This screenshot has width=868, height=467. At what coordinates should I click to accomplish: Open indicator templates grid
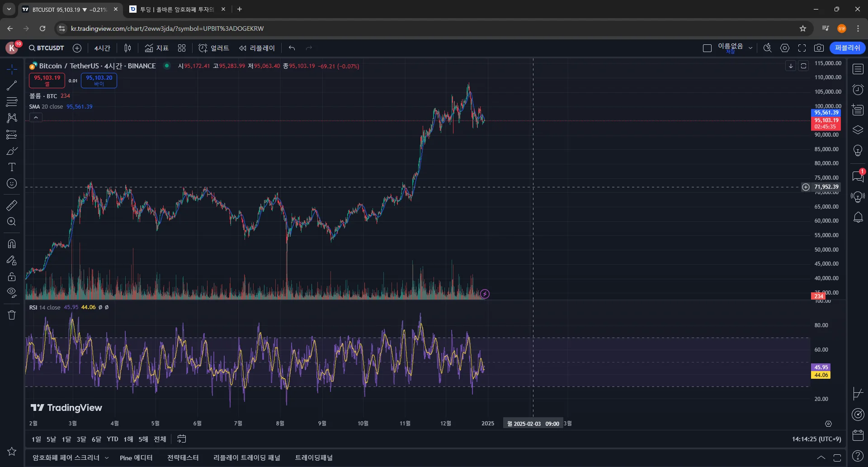182,48
